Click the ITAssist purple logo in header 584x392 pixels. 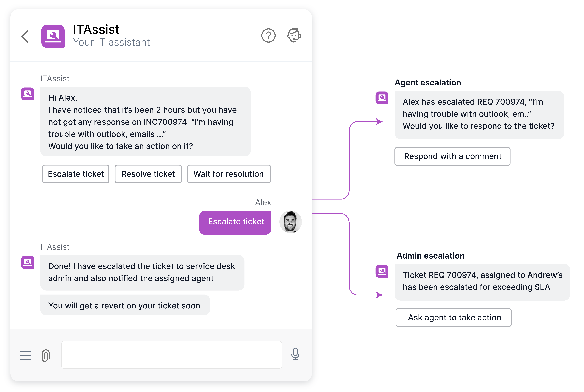[x=53, y=36]
